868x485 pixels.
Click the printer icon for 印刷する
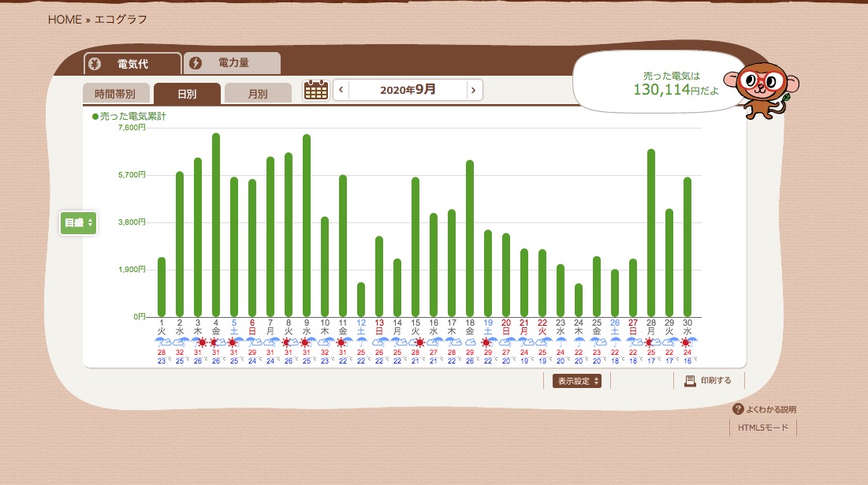[690, 381]
